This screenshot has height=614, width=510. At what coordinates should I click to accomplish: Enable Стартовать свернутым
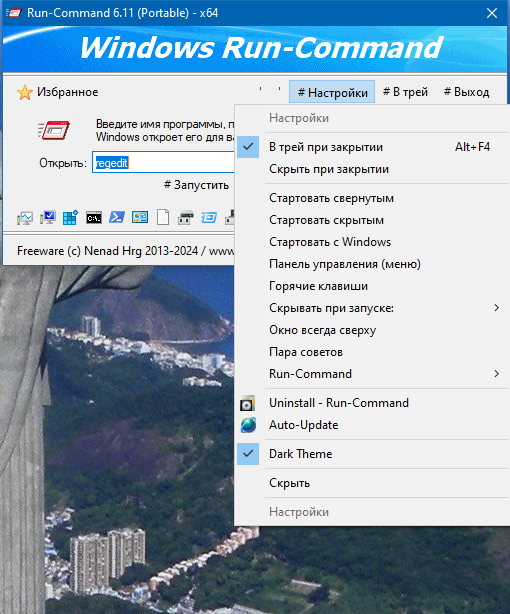(372, 198)
